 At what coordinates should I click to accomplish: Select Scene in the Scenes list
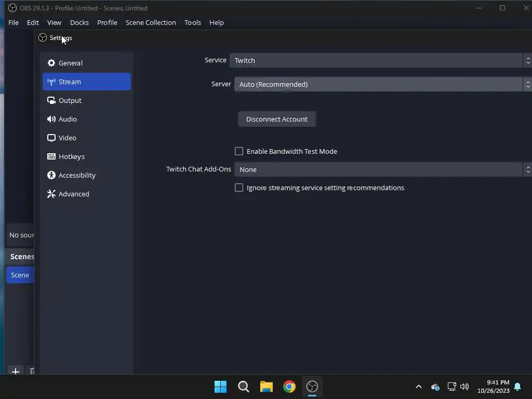(20, 275)
